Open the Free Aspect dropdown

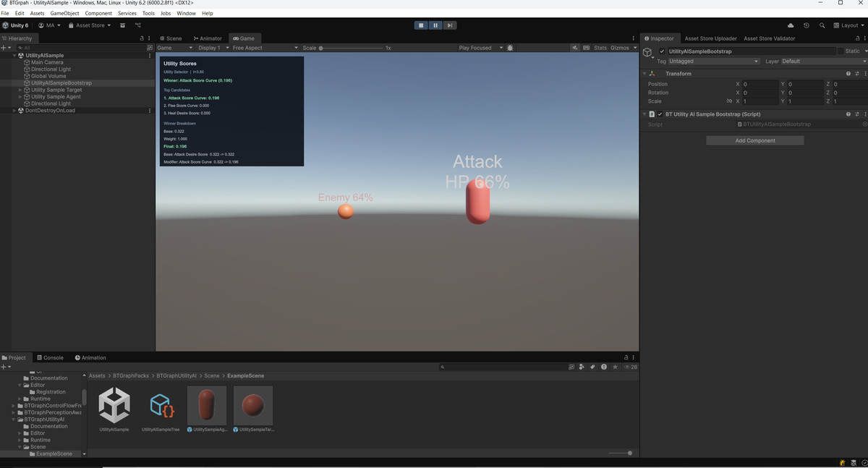point(265,48)
